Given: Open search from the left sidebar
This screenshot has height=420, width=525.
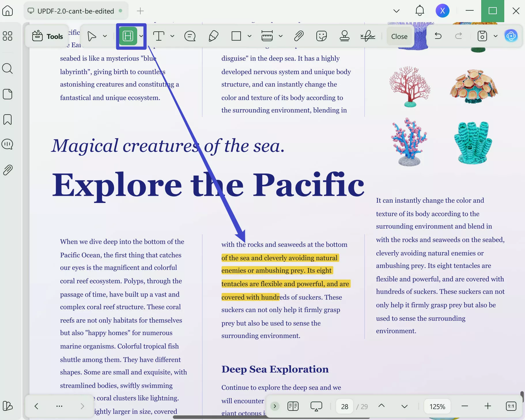Looking at the screenshot, I should [7, 69].
